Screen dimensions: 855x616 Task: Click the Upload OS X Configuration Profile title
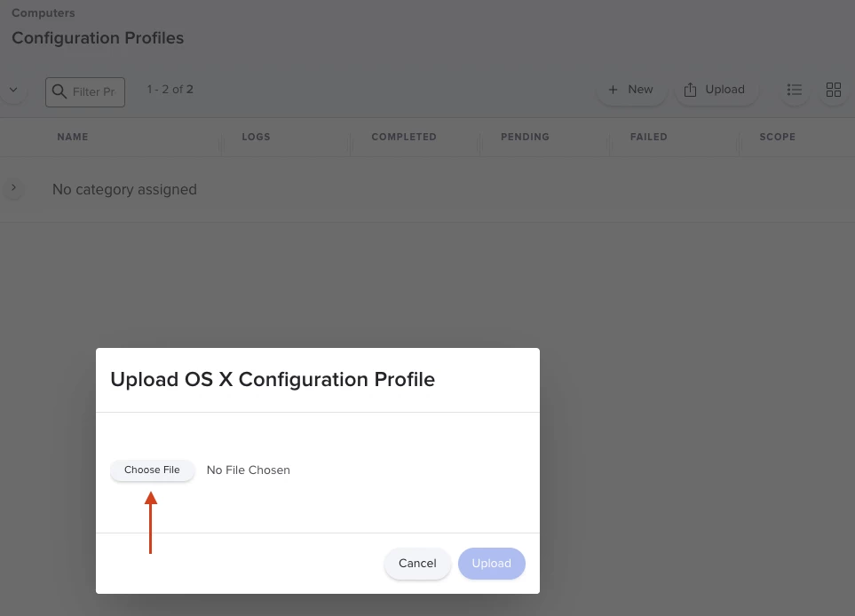(x=273, y=379)
